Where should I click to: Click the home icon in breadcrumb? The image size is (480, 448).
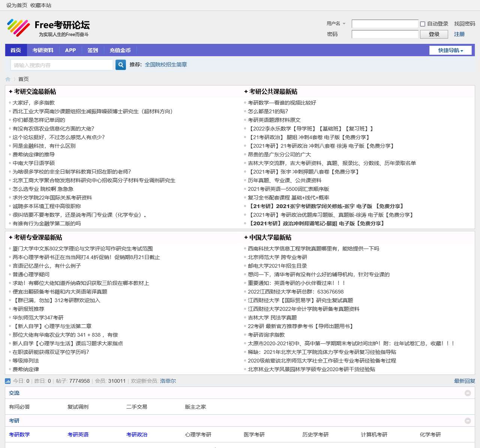click(x=8, y=79)
